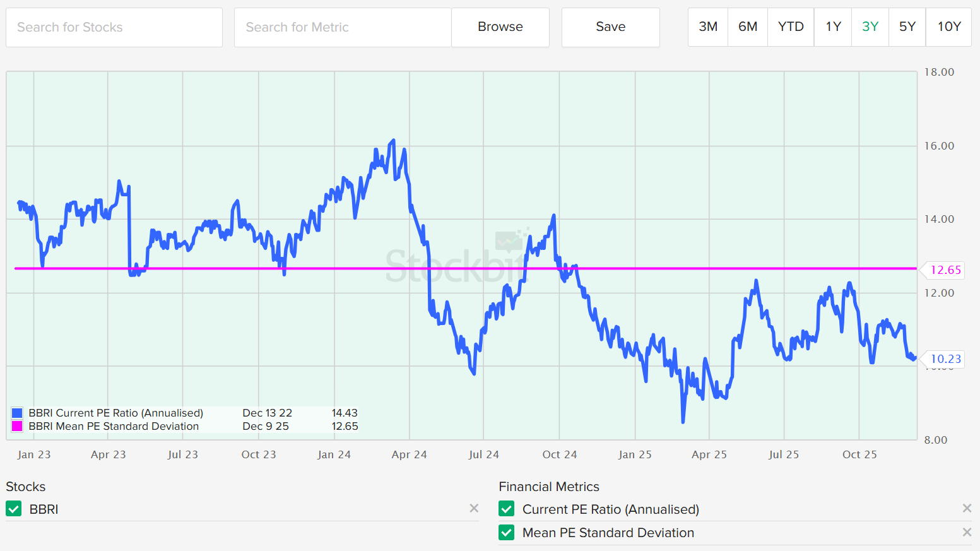Click legend text BBRI Mean PE Standard Deviation
The width and height of the screenshot is (980, 551).
114,426
